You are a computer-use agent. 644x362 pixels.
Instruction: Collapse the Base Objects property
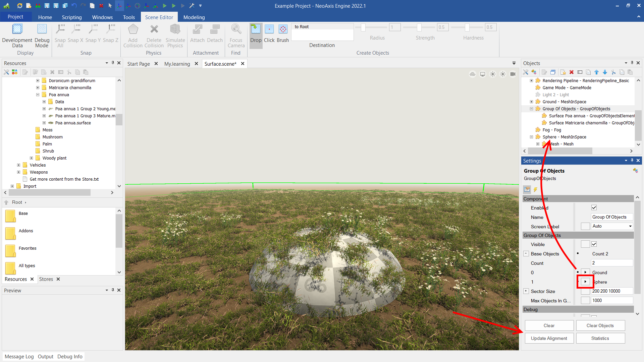coord(526,254)
